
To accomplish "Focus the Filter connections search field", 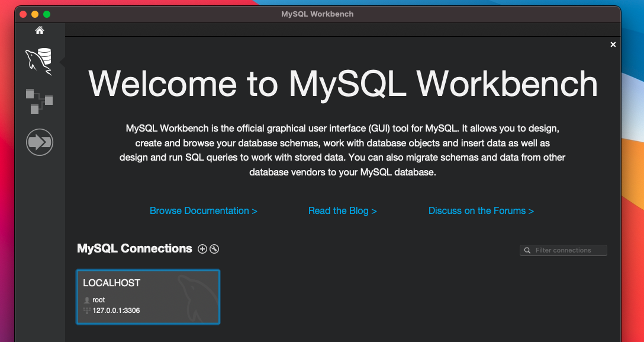I will pos(563,250).
